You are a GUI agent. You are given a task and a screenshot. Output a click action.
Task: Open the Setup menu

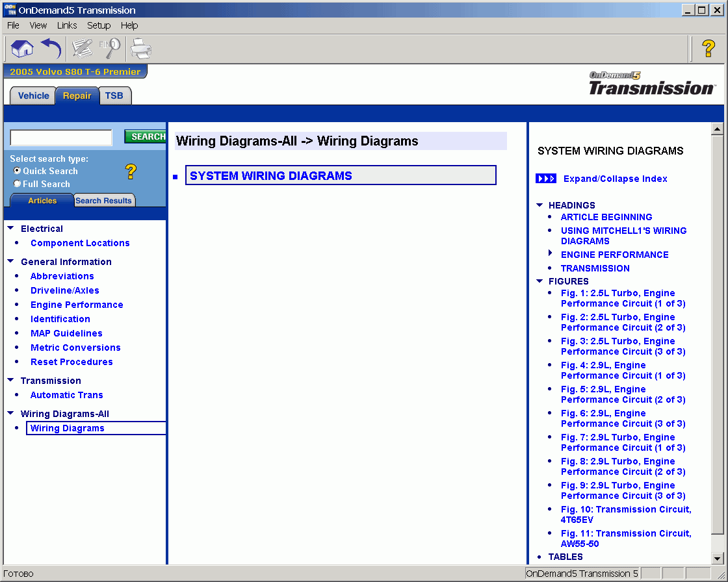coord(98,25)
